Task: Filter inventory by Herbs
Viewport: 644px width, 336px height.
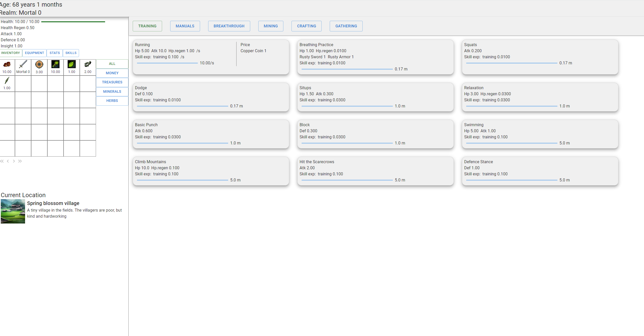Action: click(x=112, y=101)
